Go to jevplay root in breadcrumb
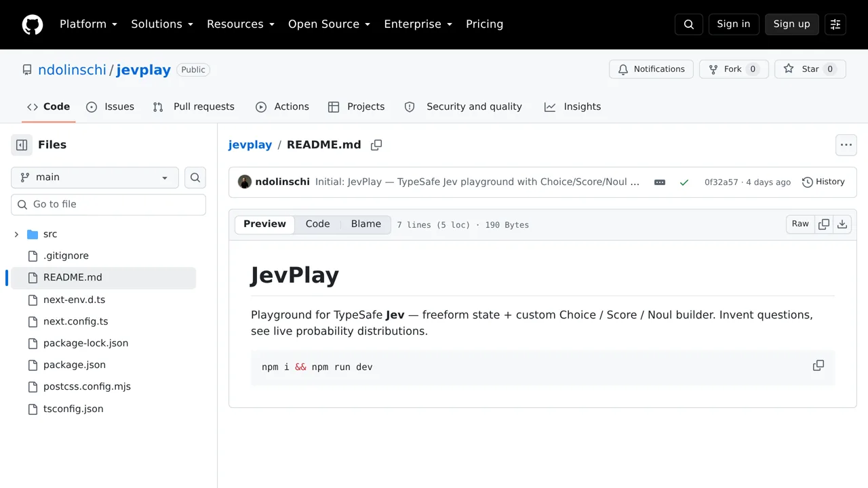Image resolution: width=868 pixels, height=488 pixels. pyautogui.click(x=250, y=145)
